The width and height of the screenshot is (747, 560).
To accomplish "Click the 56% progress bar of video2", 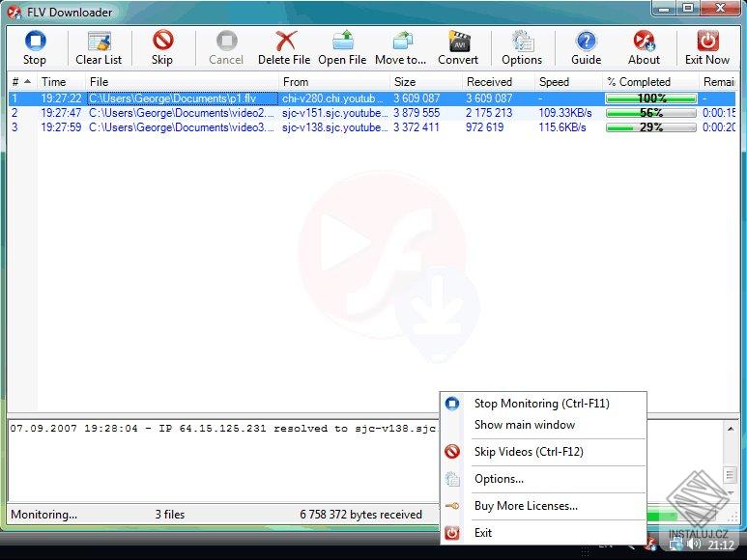I will click(x=651, y=113).
